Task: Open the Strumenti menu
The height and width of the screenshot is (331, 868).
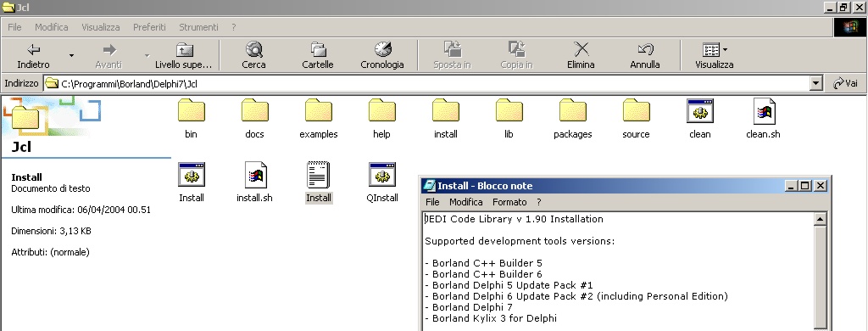Action: 198,27
